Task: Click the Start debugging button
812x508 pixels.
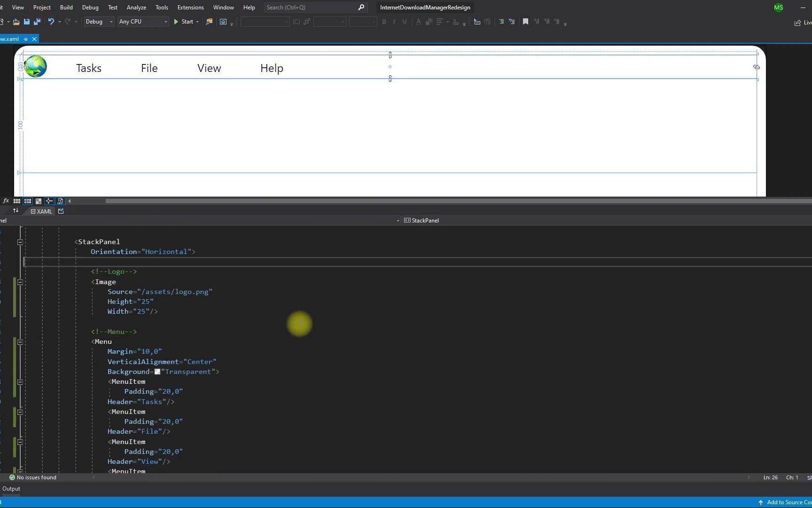Action: pyautogui.click(x=183, y=22)
